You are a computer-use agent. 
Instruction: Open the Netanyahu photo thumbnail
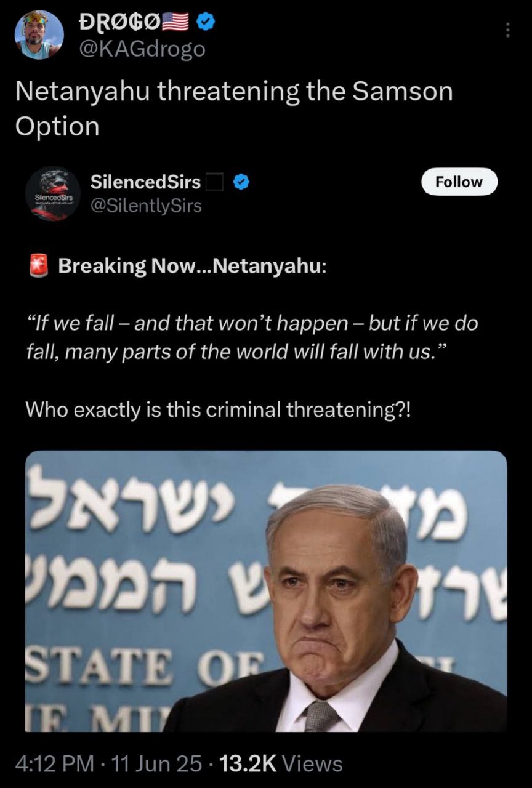click(x=266, y=591)
